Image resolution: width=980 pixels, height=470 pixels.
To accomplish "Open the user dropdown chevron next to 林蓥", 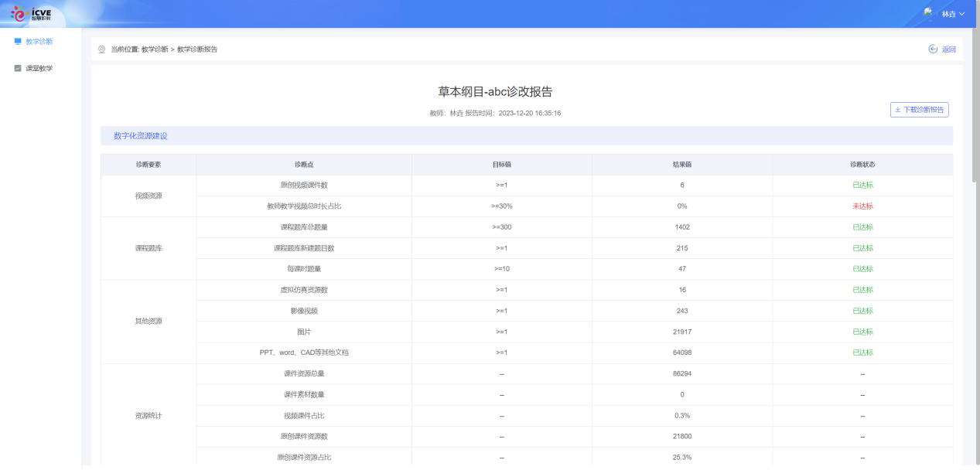I will (x=962, y=13).
